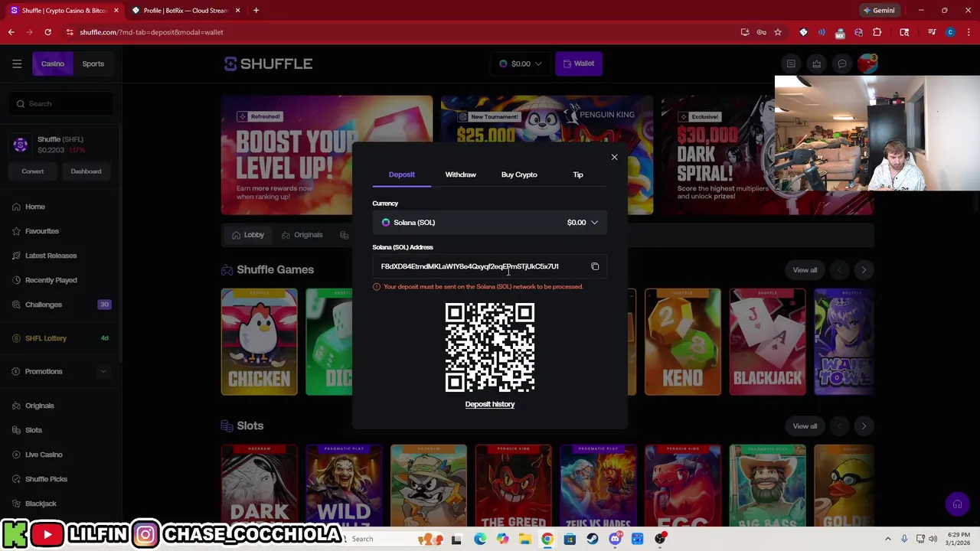Switch to the Tip tab
The image size is (980, 551).
tap(578, 174)
